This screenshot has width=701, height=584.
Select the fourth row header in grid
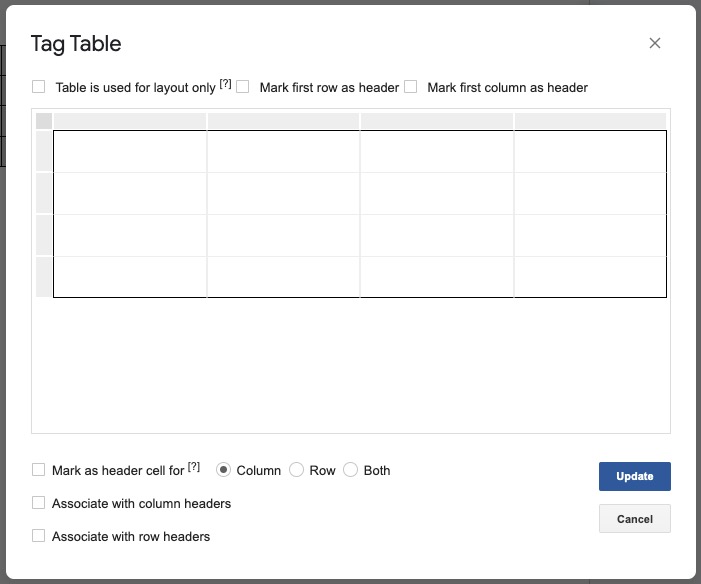pos(44,277)
